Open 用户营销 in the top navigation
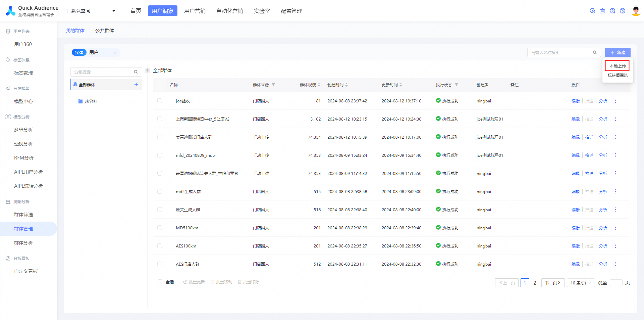 tap(195, 11)
